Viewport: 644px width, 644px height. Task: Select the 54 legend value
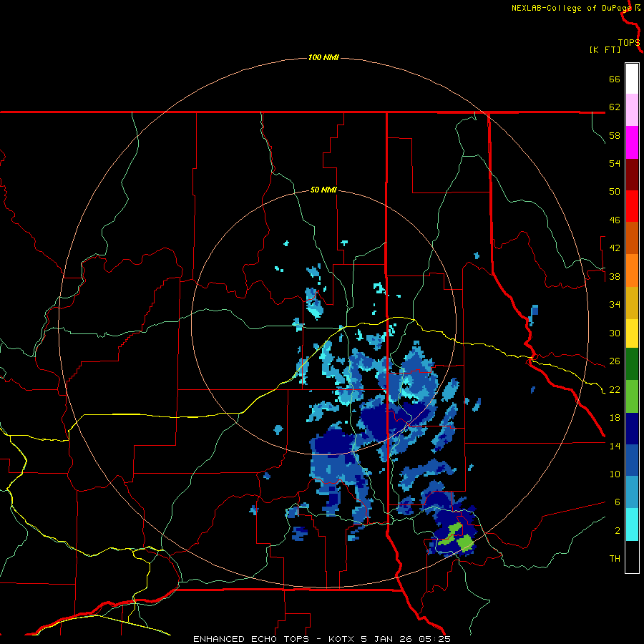(615, 163)
